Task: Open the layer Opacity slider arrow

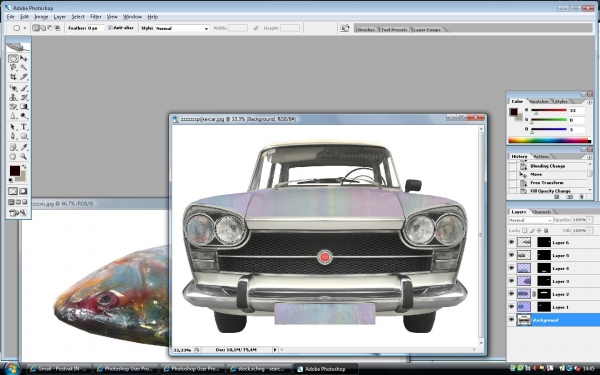Action: [590, 220]
